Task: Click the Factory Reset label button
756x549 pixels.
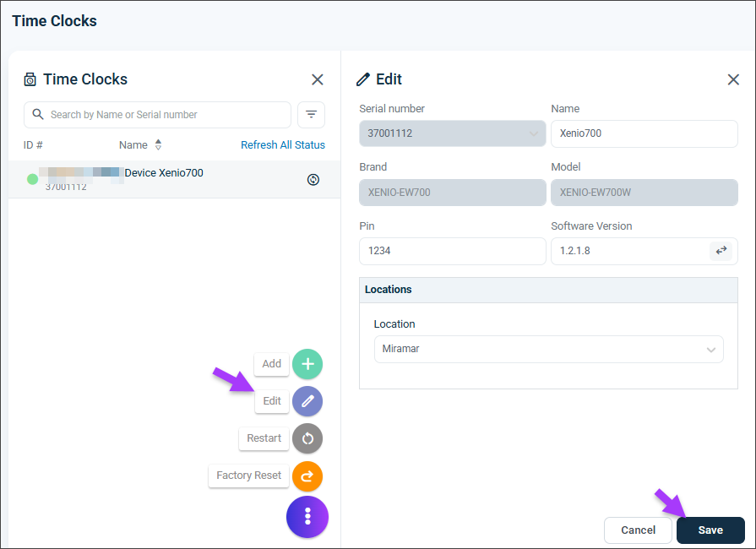Action: point(249,476)
